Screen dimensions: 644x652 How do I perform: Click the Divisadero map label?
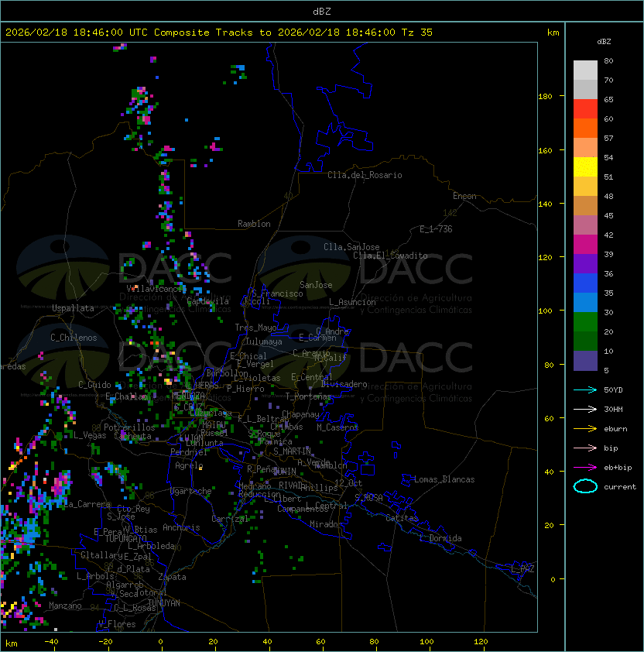point(344,384)
